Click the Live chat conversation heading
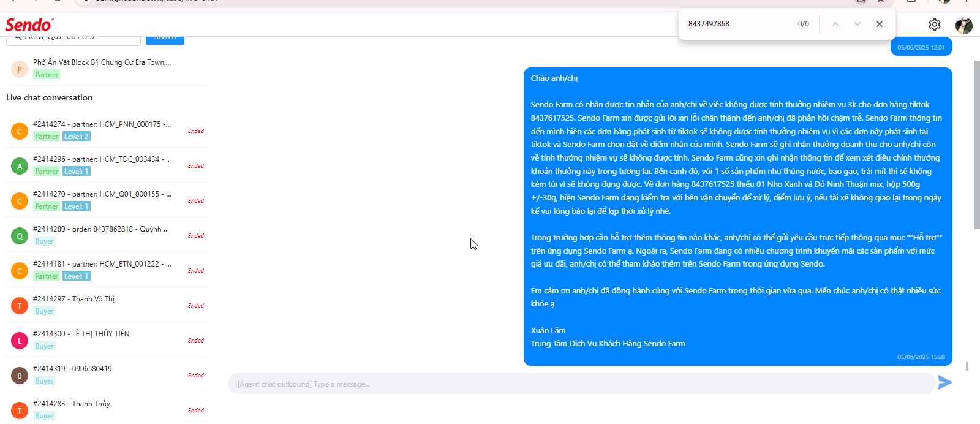 coord(49,97)
